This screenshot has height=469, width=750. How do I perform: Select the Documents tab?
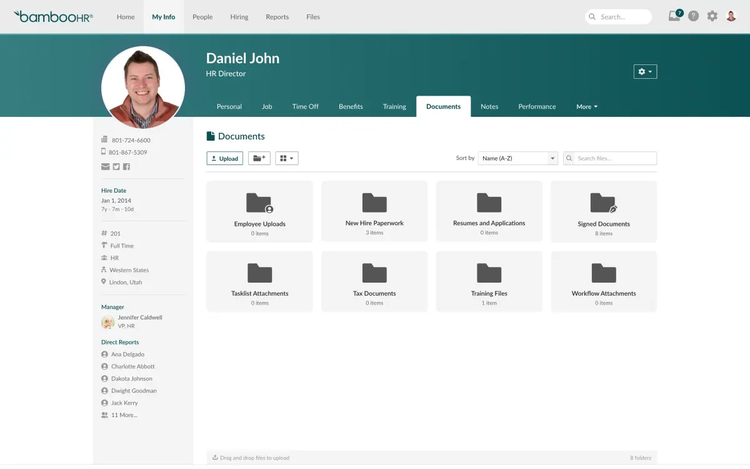443,107
